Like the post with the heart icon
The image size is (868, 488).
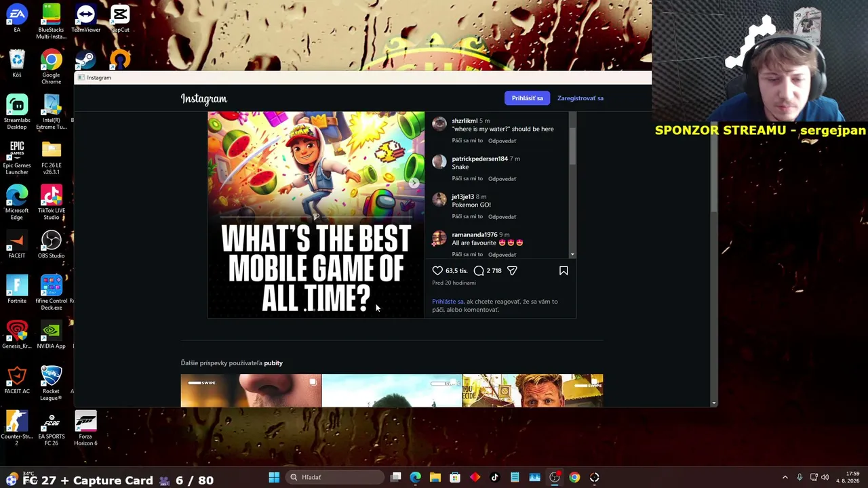[437, 270]
